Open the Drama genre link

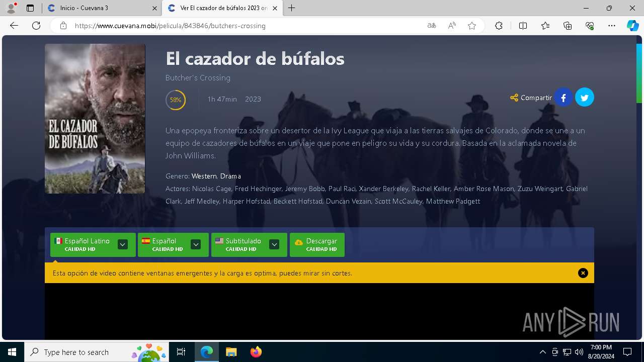(x=230, y=176)
